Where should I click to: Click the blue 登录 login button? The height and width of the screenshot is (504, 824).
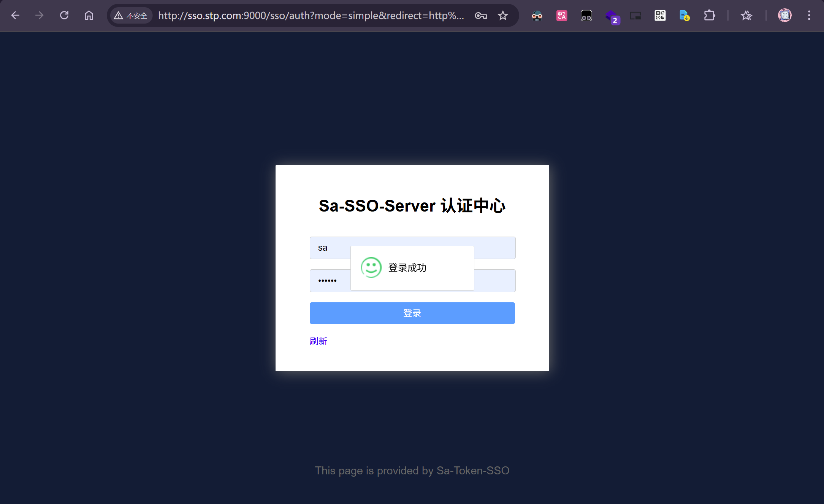pos(412,313)
